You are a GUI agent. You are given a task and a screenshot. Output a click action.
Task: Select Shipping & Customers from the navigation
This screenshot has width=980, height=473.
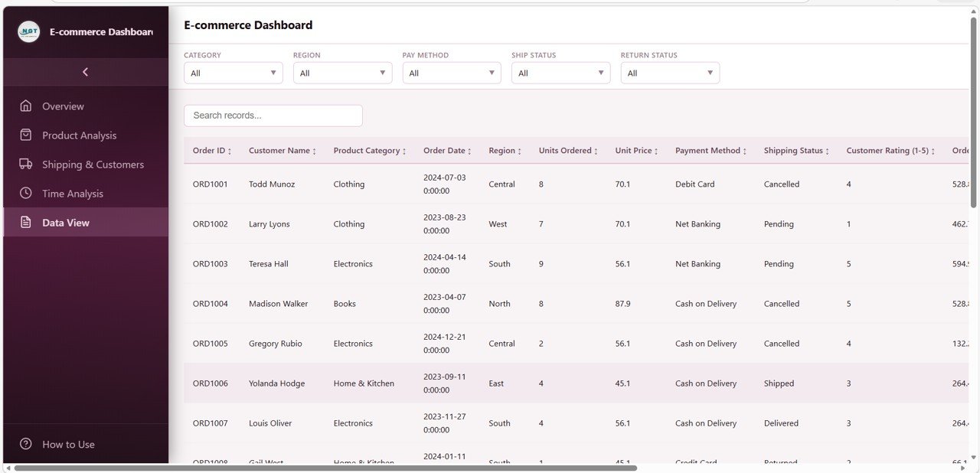pos(93,164)
